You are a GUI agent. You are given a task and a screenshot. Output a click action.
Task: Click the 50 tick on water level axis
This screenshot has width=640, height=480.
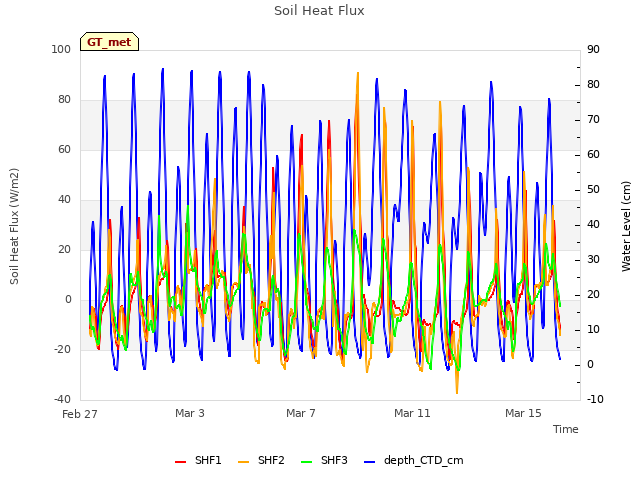coord(593,190)
